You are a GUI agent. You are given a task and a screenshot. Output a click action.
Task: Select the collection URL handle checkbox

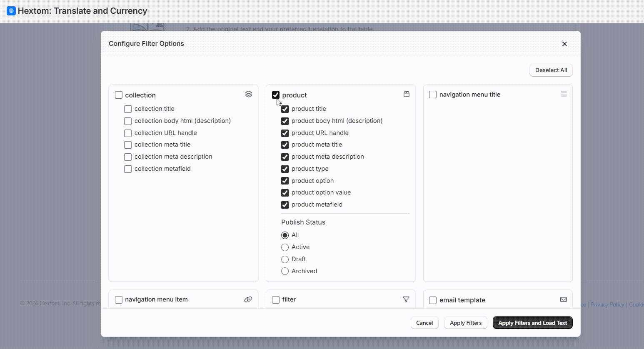coord(128,133)
